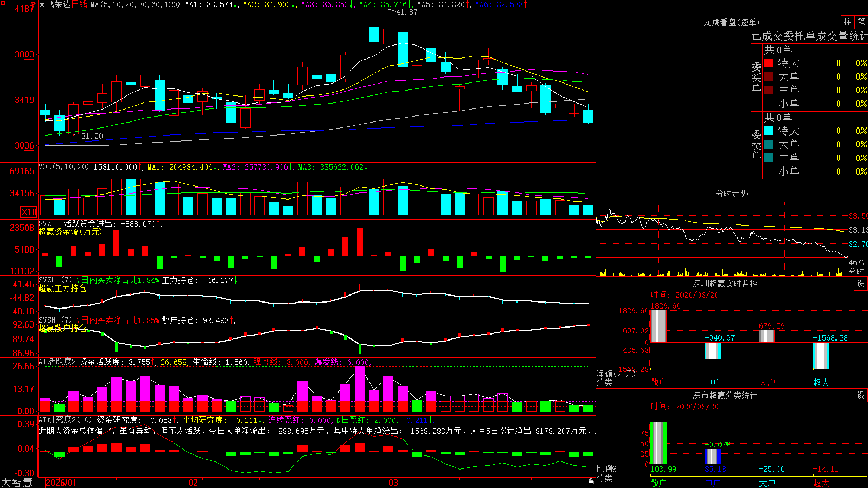Click 大户 category in 深市超赢分类统计 chart
The height and width of the screenshot is (488, 868).
tap(767, 483)
